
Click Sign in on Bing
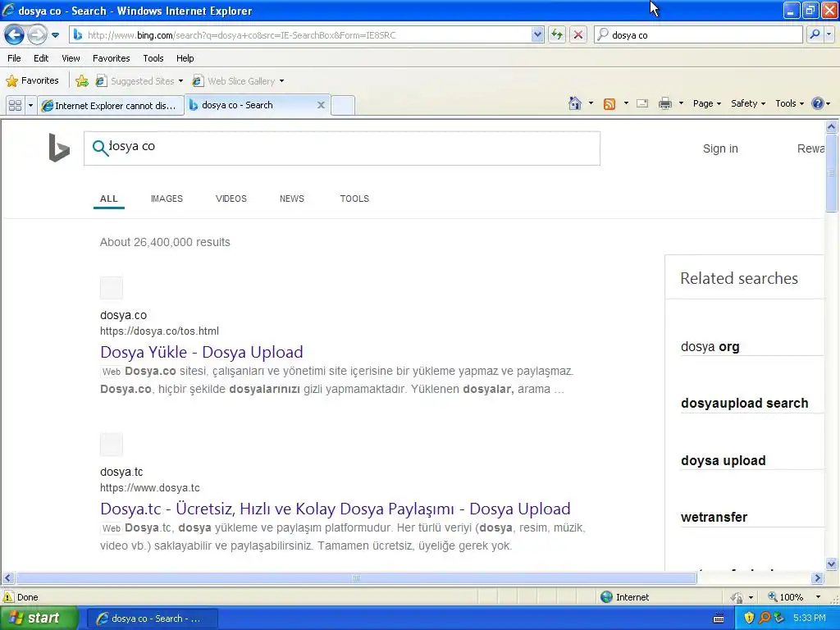pos(720,149)
